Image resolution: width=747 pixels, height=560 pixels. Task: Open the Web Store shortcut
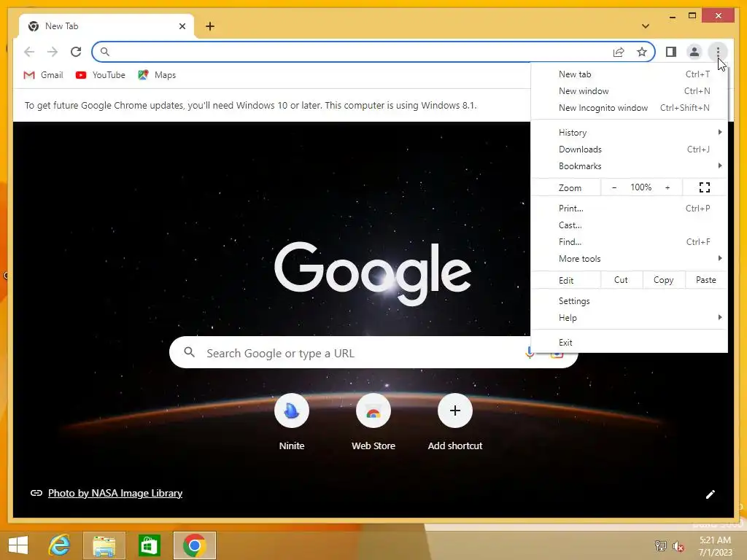[x=373, y=422]
